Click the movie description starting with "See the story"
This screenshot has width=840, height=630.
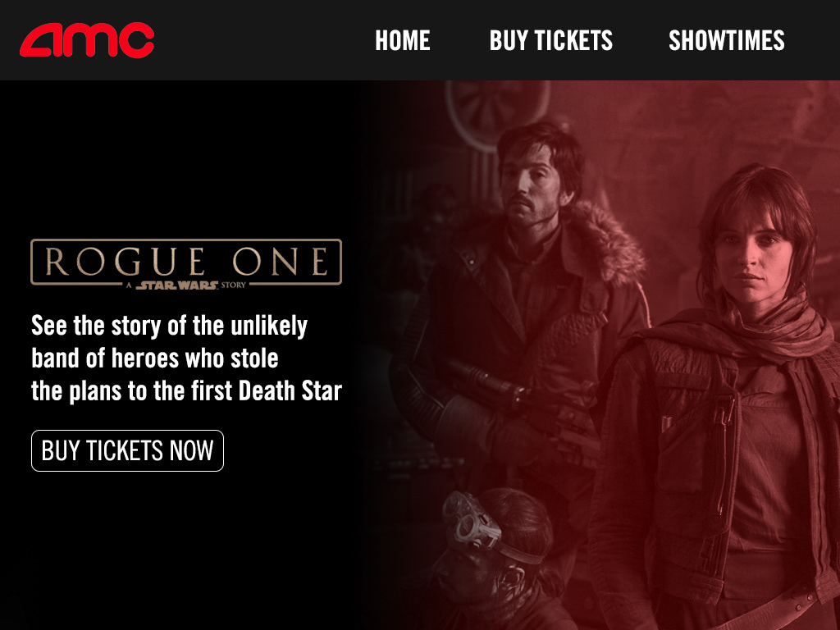pos(186,358)
